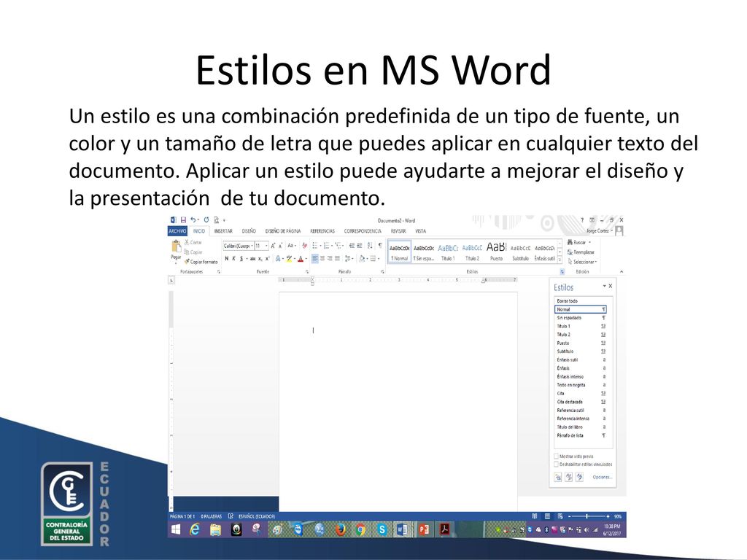
Task: Justify text in Párrafo group
Action: (337, 259)
